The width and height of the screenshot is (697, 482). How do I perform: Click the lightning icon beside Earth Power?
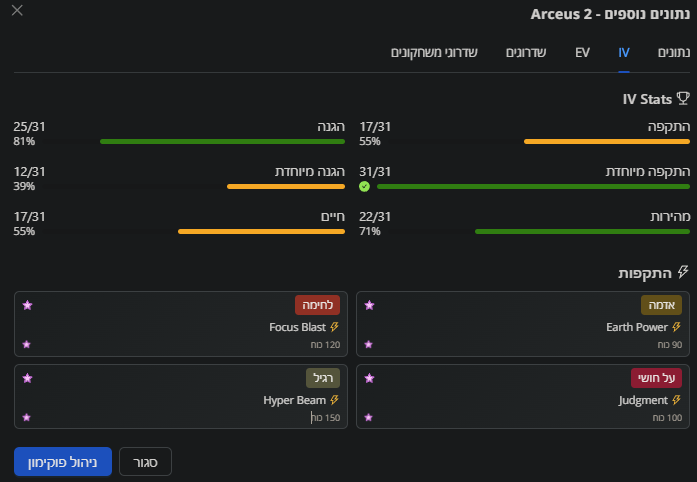(x=676, y=327)
